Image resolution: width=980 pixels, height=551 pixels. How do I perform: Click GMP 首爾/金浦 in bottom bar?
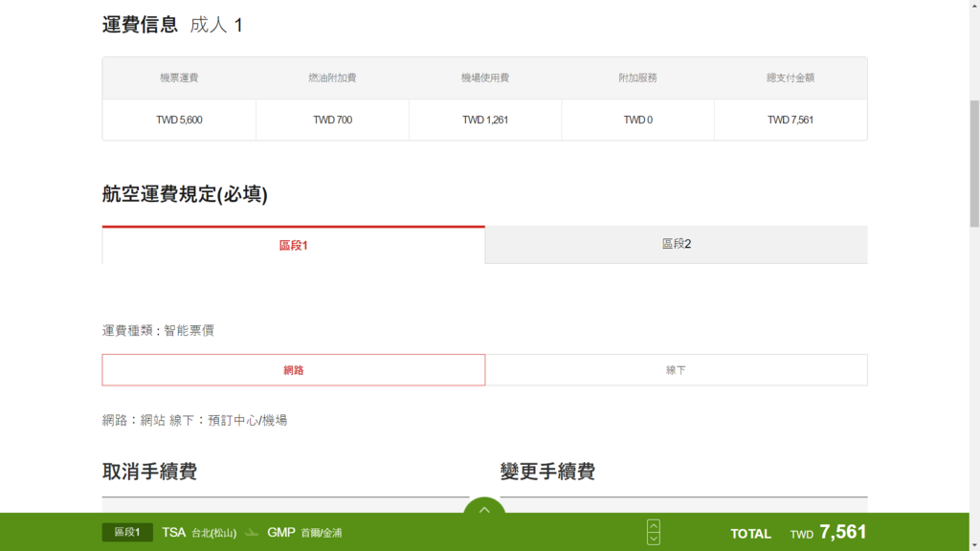click(304, 533)
